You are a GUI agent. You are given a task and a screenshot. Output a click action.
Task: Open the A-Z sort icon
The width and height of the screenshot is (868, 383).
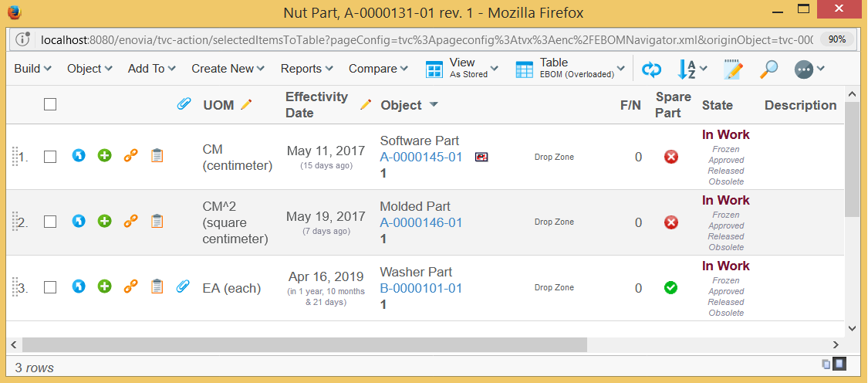tap(691, 69)
